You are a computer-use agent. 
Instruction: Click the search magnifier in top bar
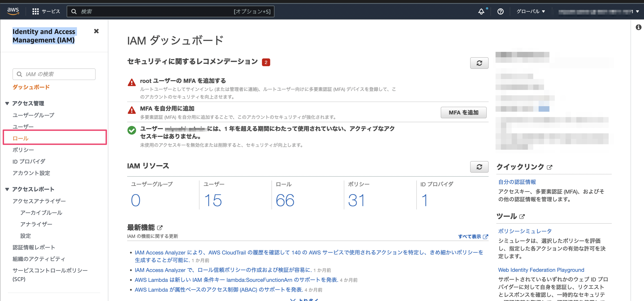point(74,11)
